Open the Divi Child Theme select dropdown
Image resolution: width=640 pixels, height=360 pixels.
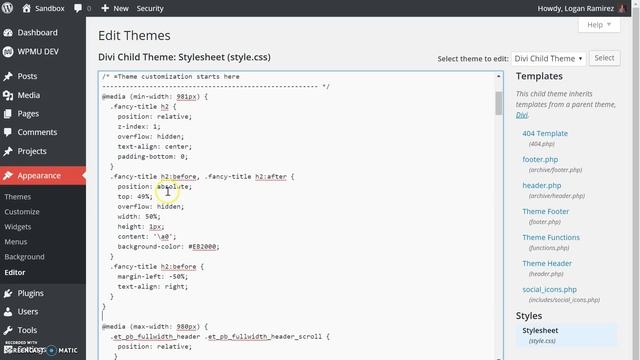point(549,58)
